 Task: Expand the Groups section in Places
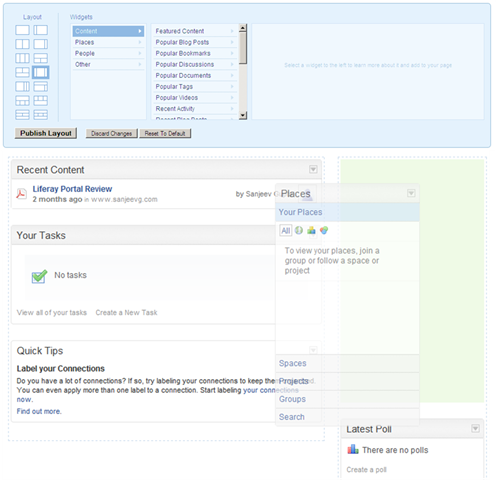[x=347, y=399]
